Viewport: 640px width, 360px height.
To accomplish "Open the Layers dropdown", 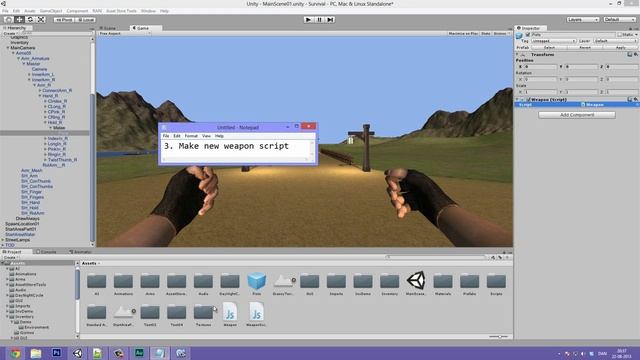I will [582, 20].
